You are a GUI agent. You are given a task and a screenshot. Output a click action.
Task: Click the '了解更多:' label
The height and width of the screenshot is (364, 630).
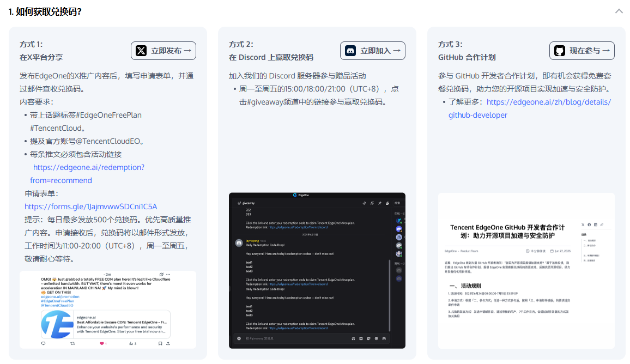click(465, 102)
